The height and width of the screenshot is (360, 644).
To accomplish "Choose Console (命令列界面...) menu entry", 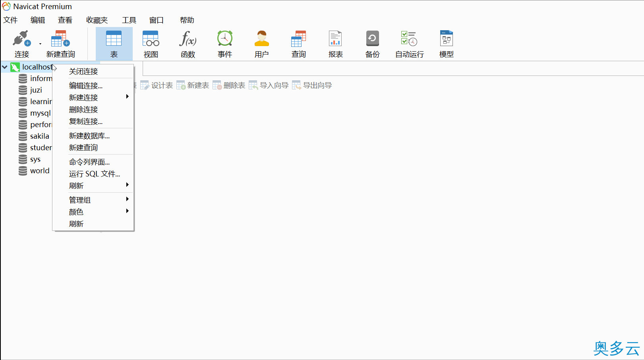I will click(93, 162).
